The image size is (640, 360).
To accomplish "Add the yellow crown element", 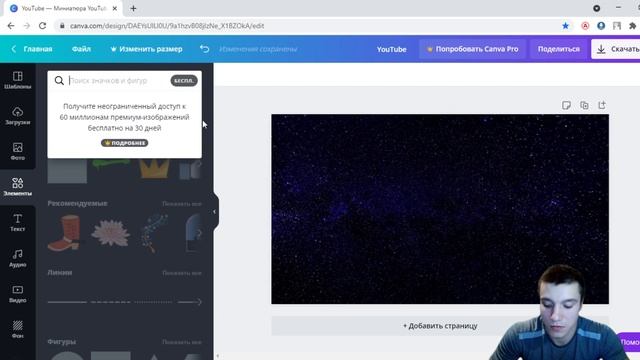I will tap(154, 168).
